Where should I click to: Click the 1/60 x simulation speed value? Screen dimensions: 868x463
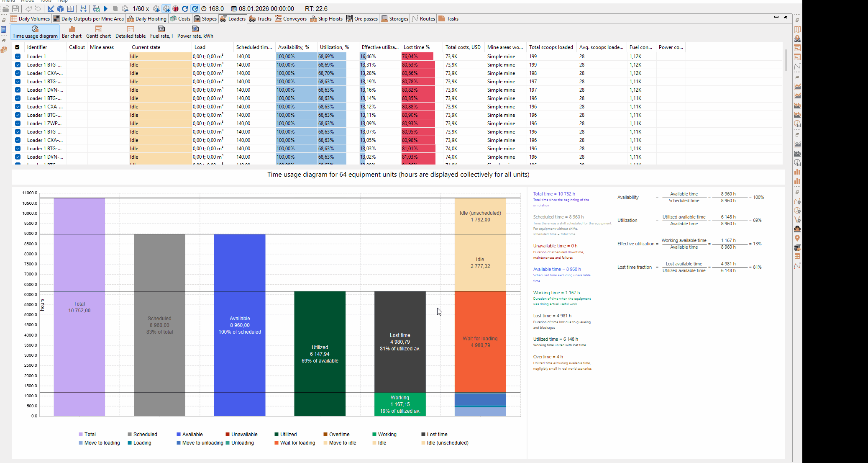coord(141,9)
